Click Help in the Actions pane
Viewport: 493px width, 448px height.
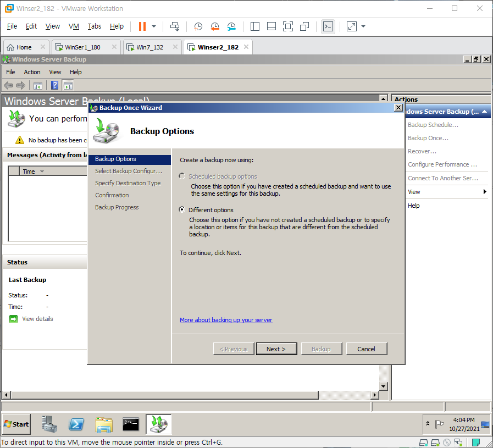(x=414, y=206)
